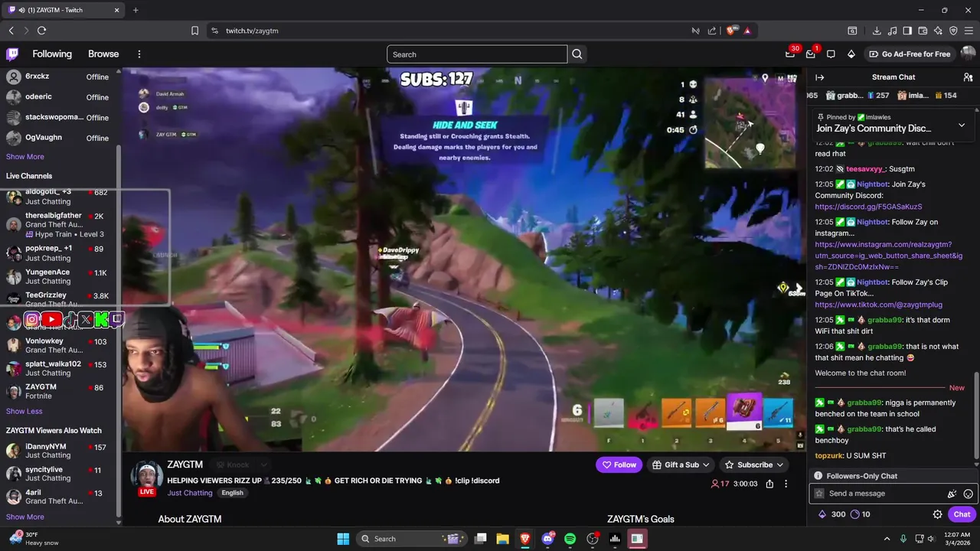Go to the Following tab
The image size is (980, 551).
coord(52,54)
